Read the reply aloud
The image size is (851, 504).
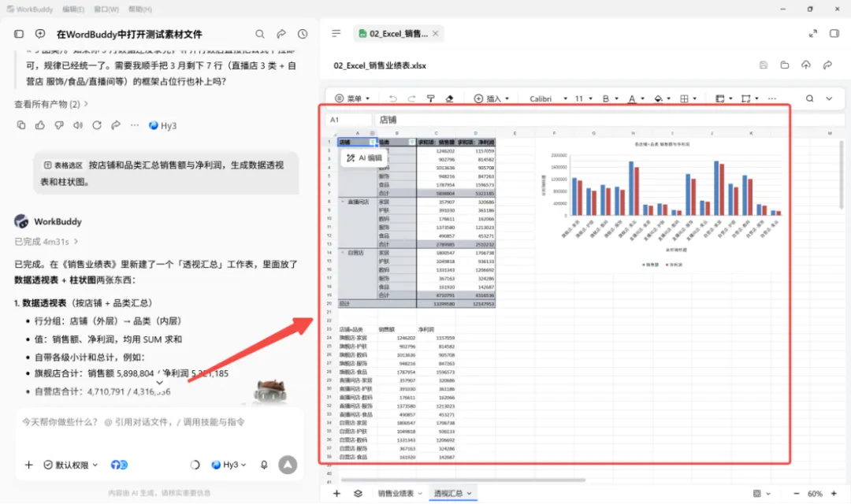click(x=78, y=125)
